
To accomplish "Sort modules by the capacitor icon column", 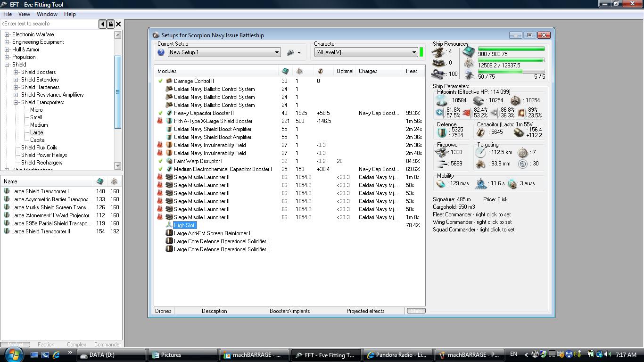I will coord(321,71).
